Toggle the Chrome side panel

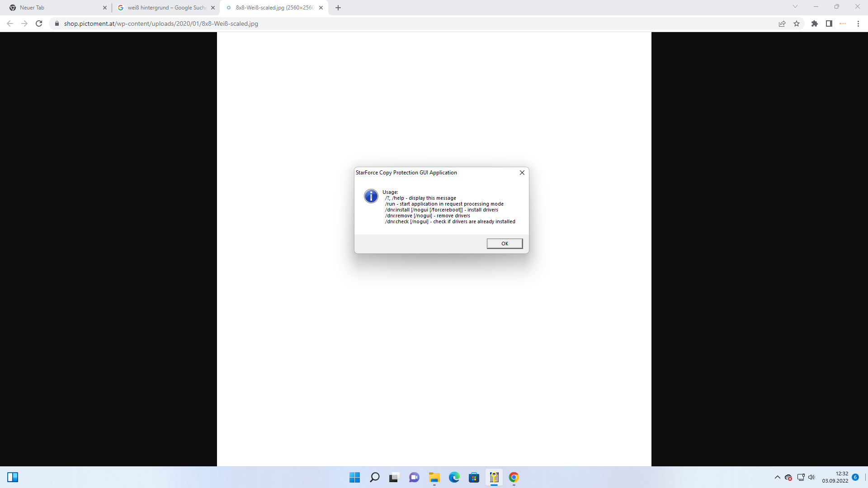[829, 23]
